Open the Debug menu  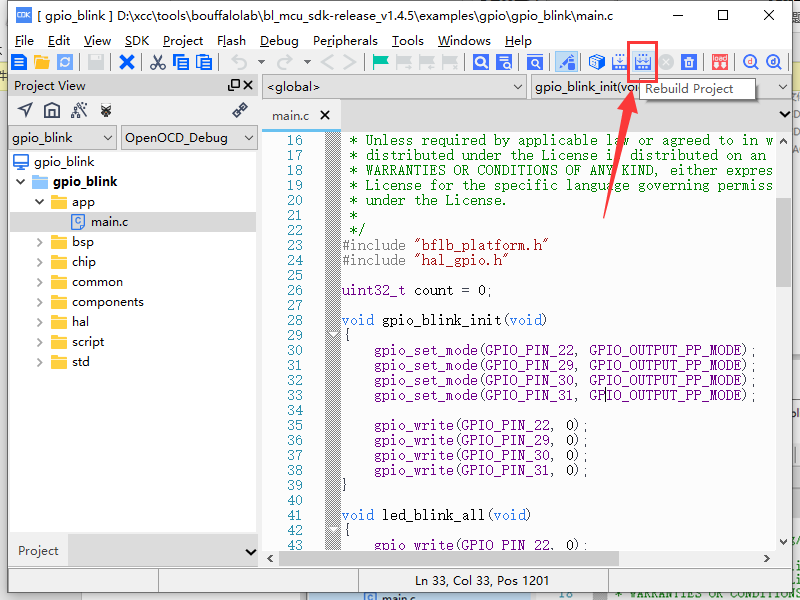[279, 41]
